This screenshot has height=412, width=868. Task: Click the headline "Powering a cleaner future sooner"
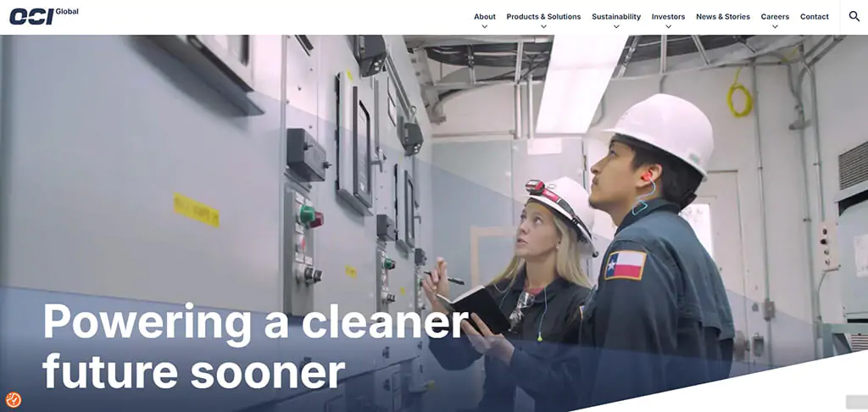tap(255, 346)
